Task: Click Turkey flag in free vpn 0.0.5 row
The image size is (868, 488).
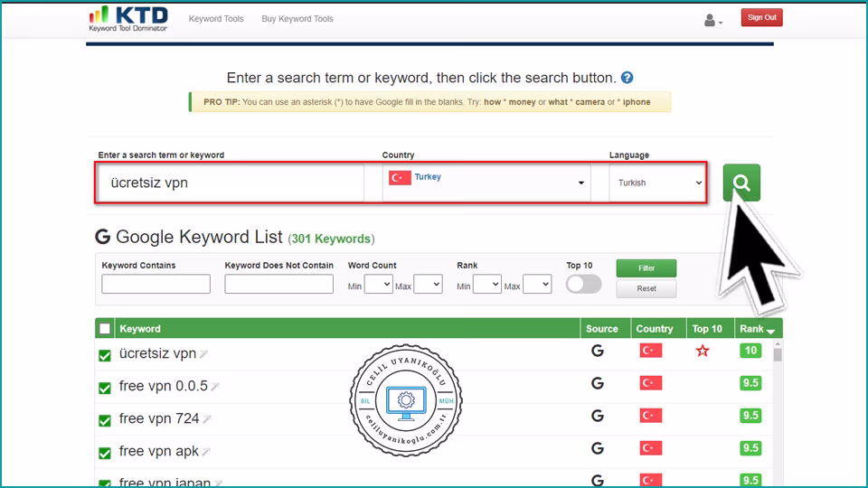Action: pos(650,383)
